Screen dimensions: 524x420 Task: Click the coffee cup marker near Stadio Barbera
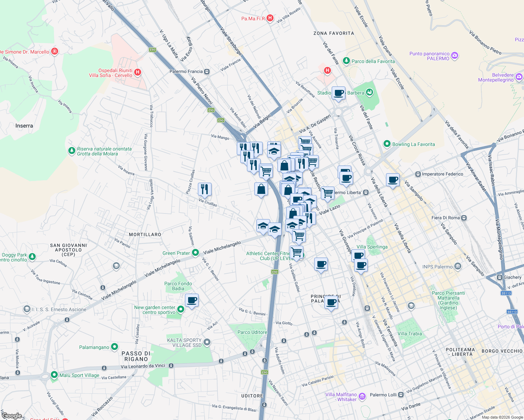click(338, 93)
